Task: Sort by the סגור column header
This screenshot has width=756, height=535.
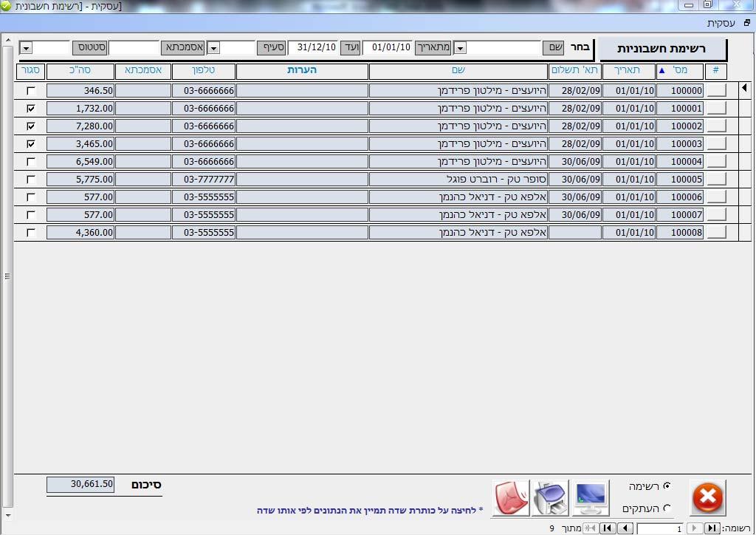Action: click(30, 70)
